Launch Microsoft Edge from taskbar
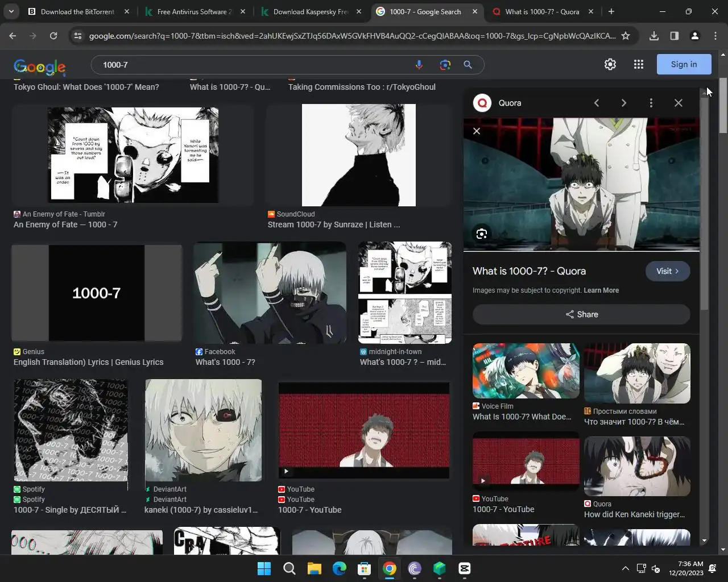 pyautogui.click(x=340, y=568)
